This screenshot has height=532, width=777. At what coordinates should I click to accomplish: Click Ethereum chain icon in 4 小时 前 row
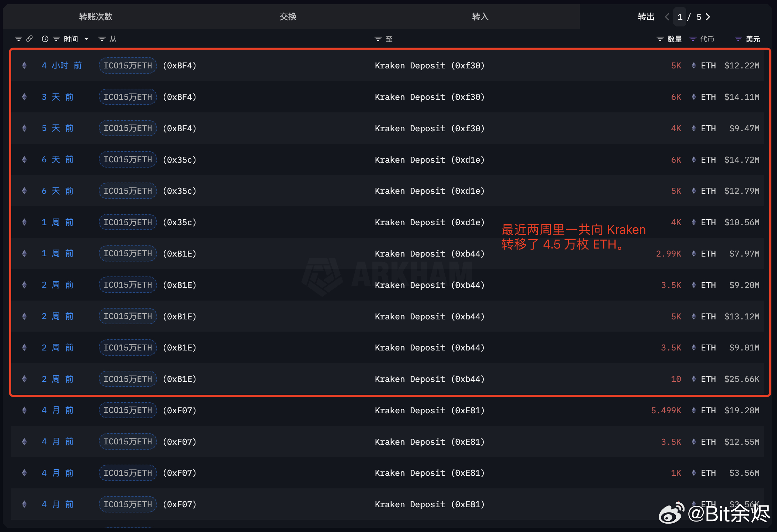click(24, 66)
